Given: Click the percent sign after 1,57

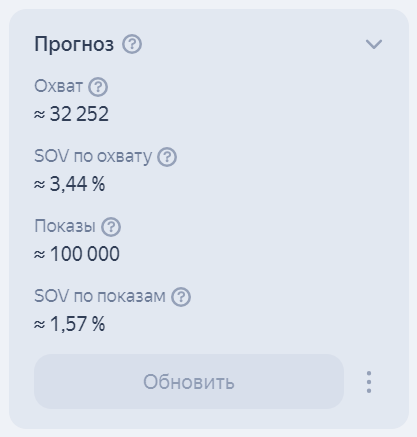Looking at the screenshot, I should pyautogui.click(x=99, y=324).
